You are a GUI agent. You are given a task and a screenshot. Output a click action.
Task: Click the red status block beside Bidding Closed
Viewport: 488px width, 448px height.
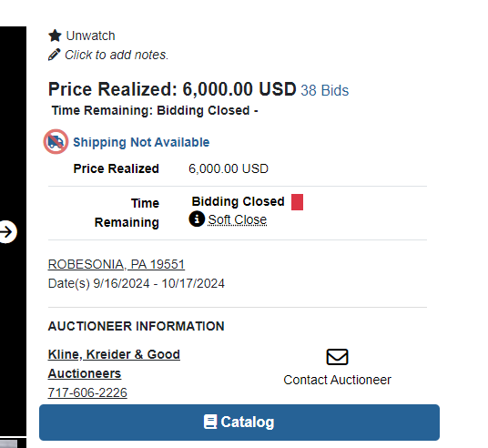coord(297,202)
